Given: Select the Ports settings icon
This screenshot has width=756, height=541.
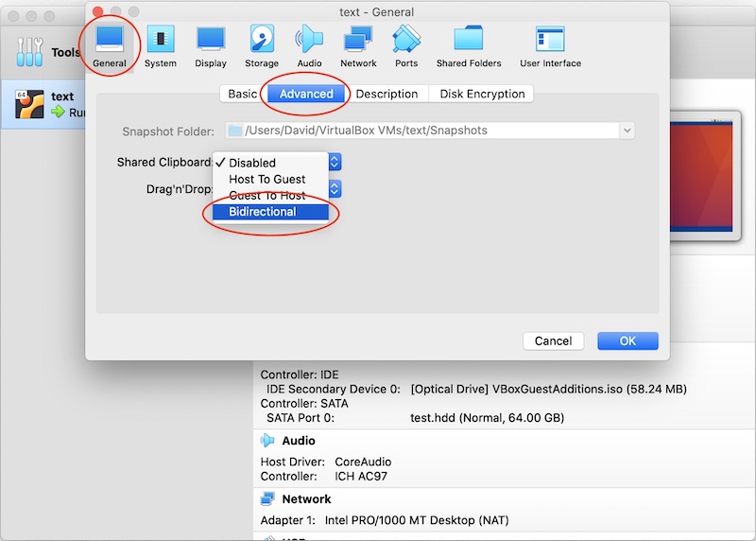Looking at the screenshot, I should click(x=406, y=45).
